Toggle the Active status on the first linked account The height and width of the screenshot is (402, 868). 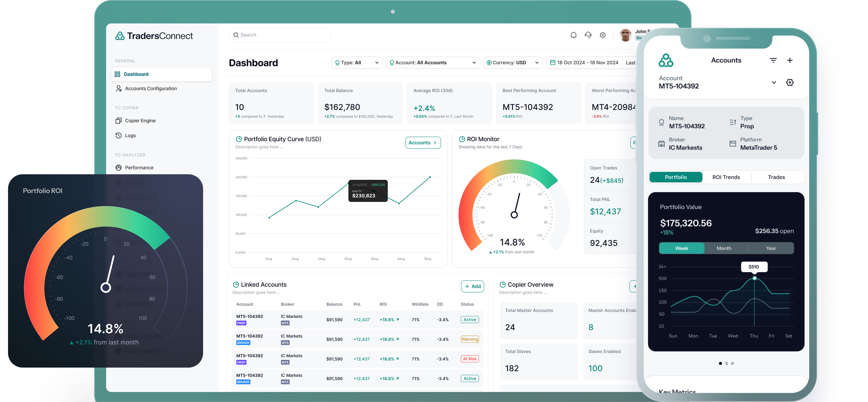469,319
